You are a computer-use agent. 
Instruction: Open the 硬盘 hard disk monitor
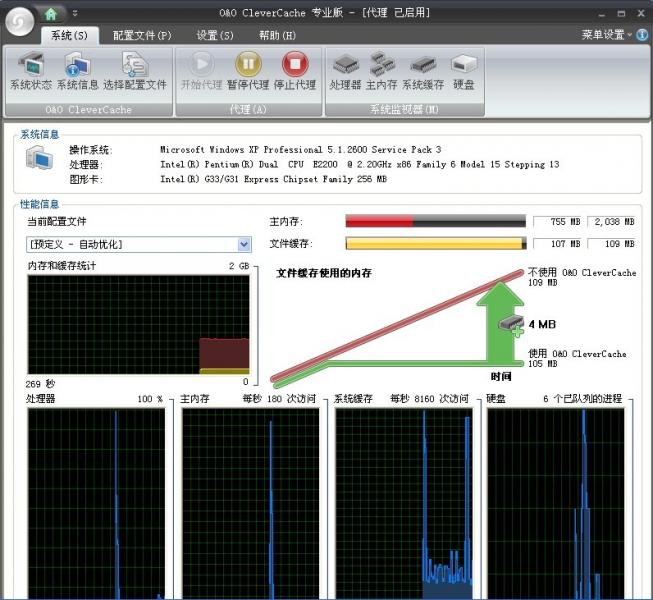464,71
